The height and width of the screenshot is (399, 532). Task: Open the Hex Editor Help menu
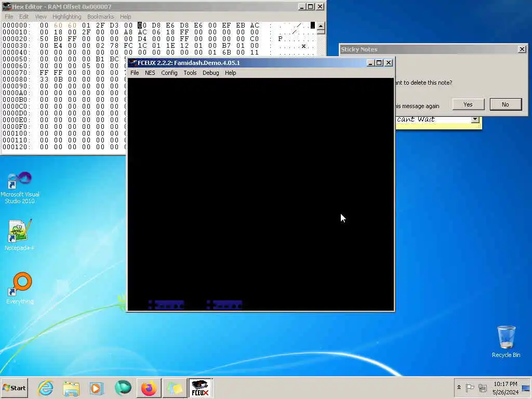(125, 16)
